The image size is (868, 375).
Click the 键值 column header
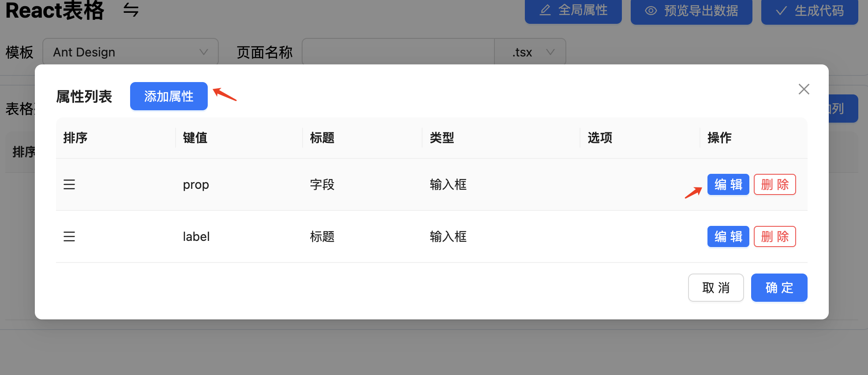pyautogui.click(x=195, y=138)
